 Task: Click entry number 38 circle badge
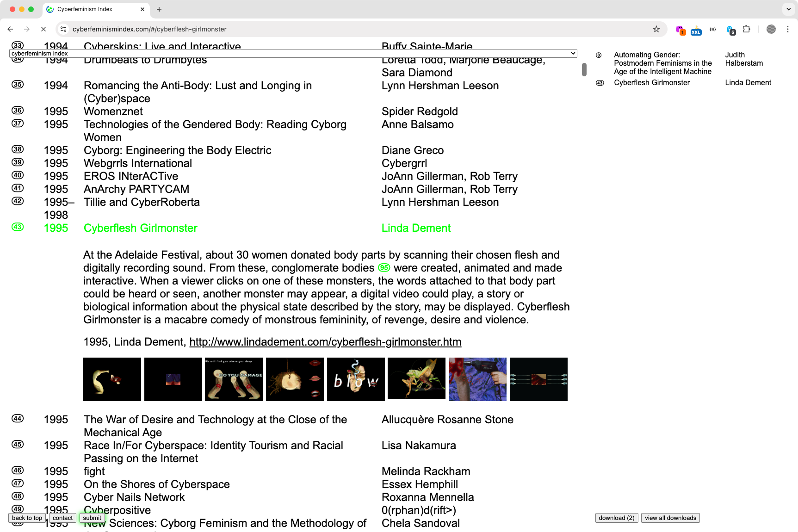tap(18, 149)
